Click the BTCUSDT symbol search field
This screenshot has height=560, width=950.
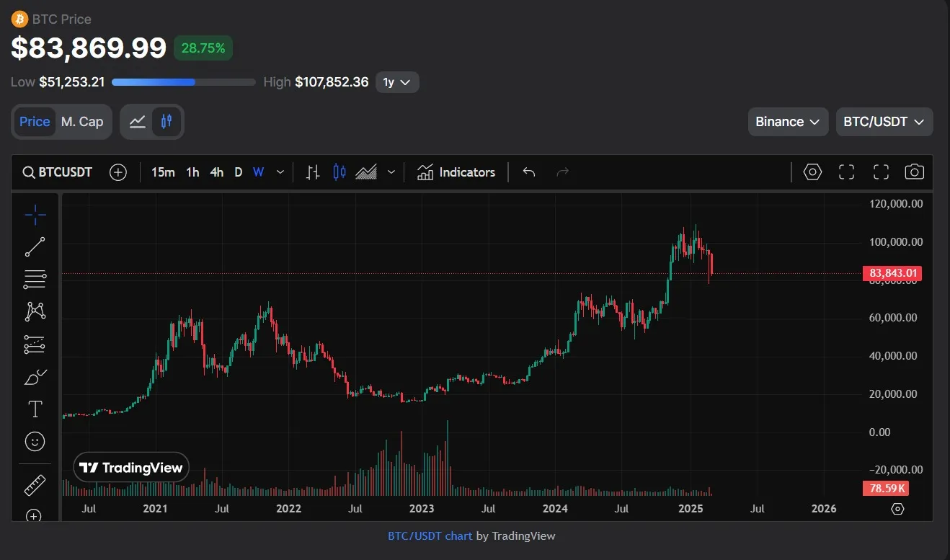pos(58,172)
